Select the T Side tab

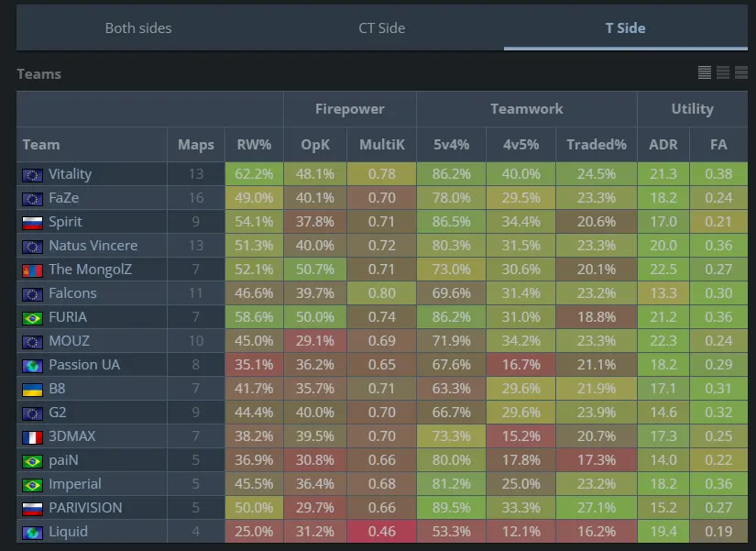coord(625,28)
